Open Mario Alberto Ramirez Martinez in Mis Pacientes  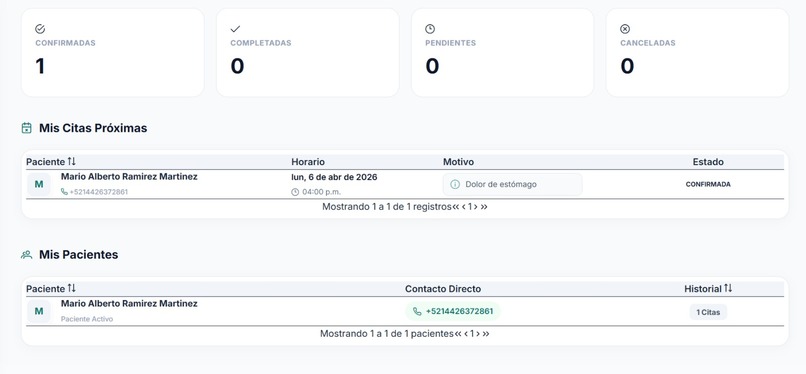pos(129,304)
